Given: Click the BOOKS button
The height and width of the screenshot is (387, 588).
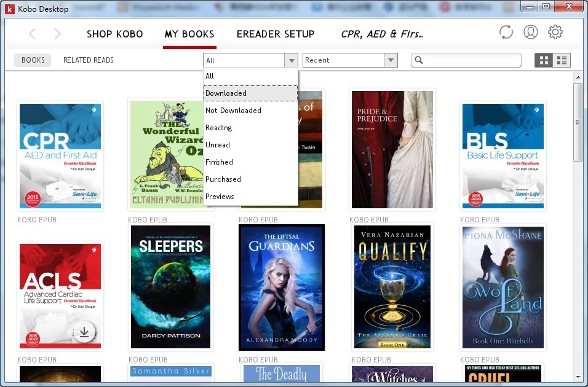Looking at the screenshot, I should click(x=32, y=60).
